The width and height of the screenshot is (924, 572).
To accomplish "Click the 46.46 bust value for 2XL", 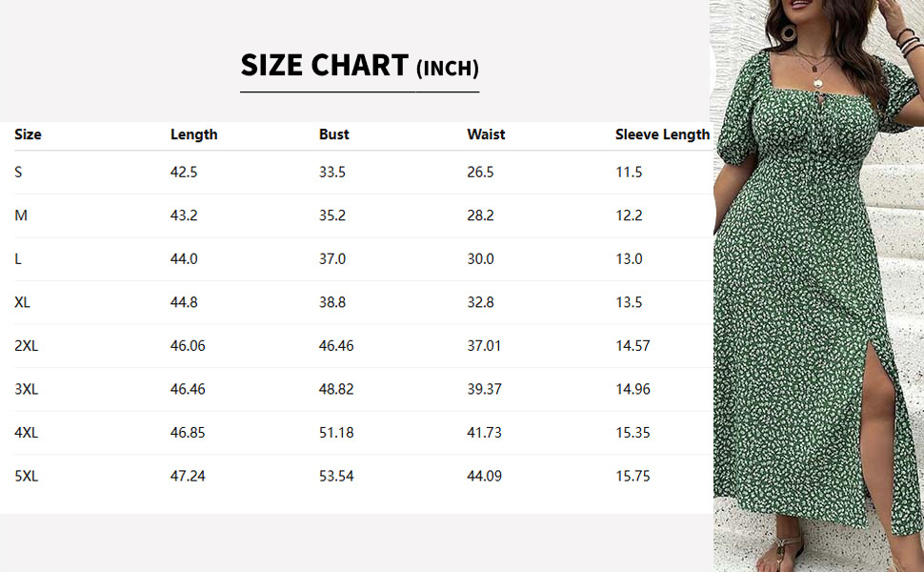I will click(336, 345).
